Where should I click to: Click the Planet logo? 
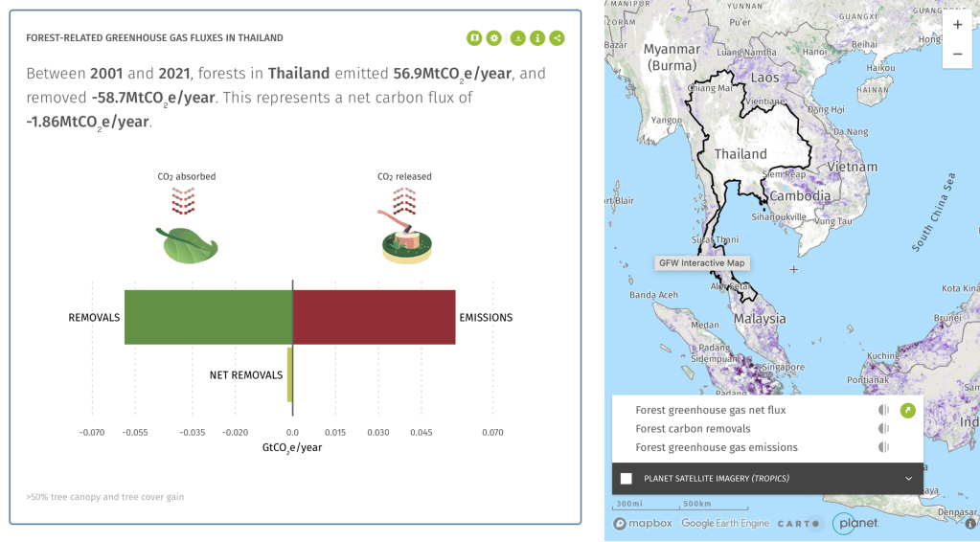pyautogui.click(x=855, y=523)
